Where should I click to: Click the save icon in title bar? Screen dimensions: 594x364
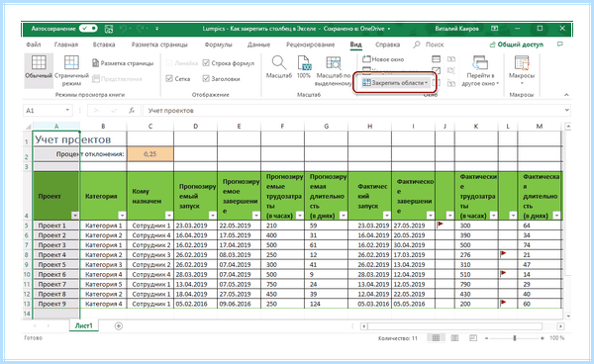(x=109, y=29)
